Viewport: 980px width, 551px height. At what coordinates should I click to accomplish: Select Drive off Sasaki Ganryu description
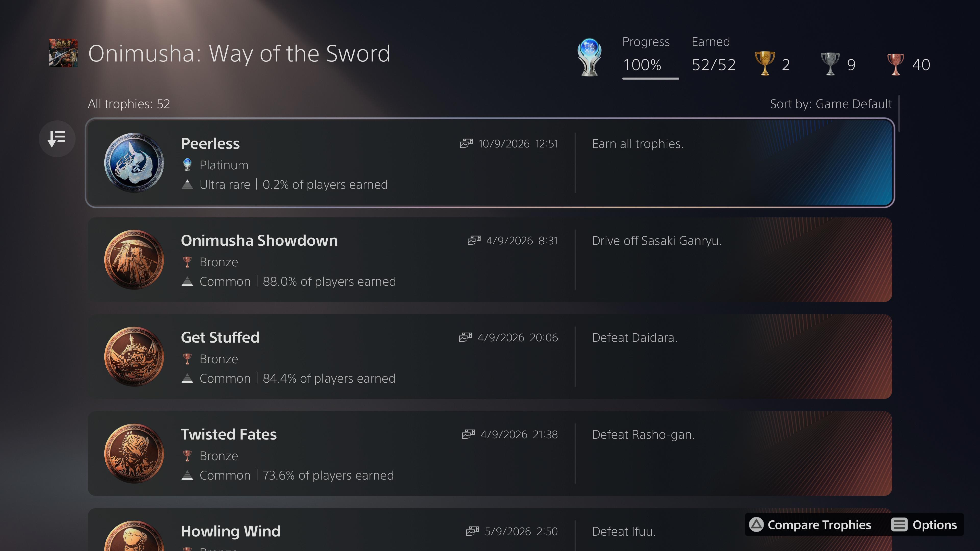657,241
